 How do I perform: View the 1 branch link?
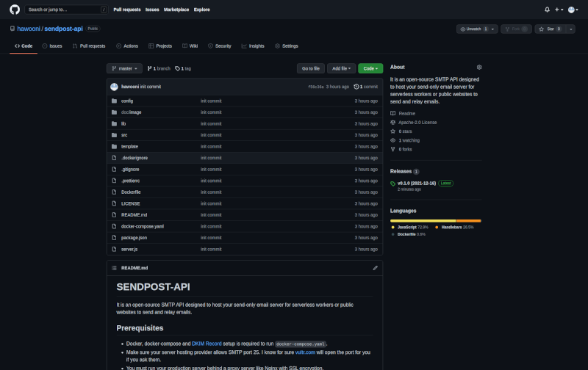coord(159,68)
